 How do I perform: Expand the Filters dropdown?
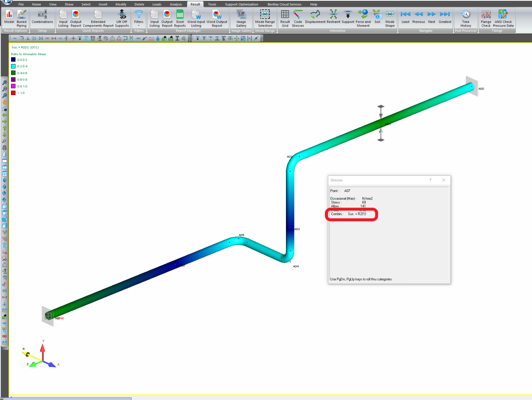tap(139, 18)
